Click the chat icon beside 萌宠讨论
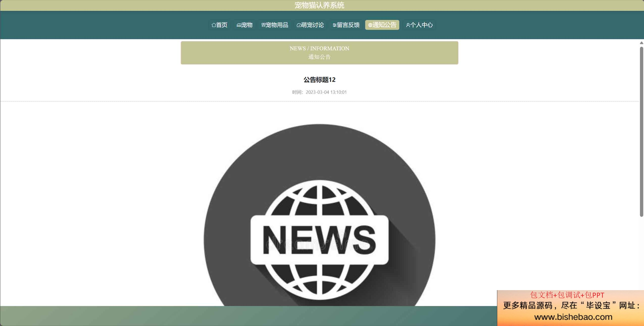The width and height of the screenshot is (644, 326). coord(299,25)
